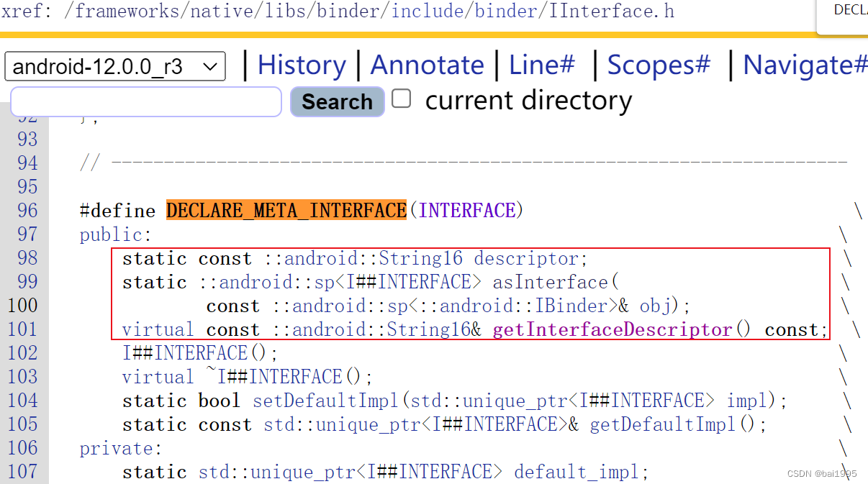The width and height of the screenshot is (868, 484).
Task: Click the search text input field
Action: [144, 102]
